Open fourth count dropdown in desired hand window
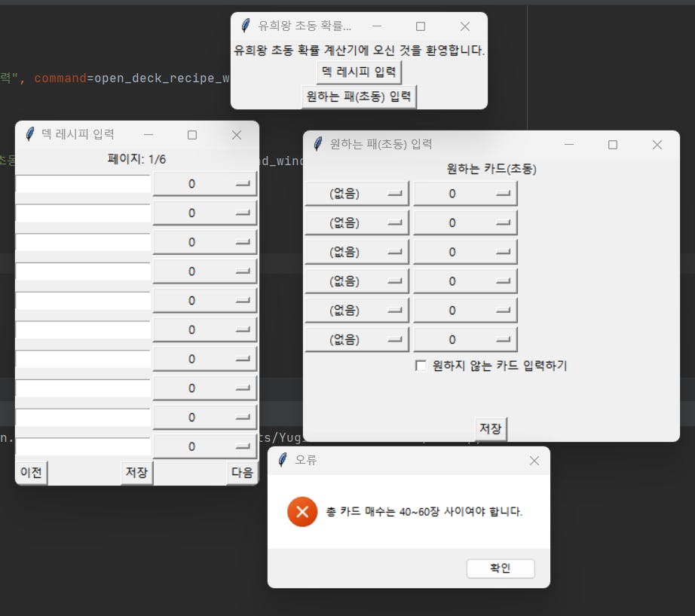Screen dimensions: 695x616 pyautogui.click(x=465, y=281)
